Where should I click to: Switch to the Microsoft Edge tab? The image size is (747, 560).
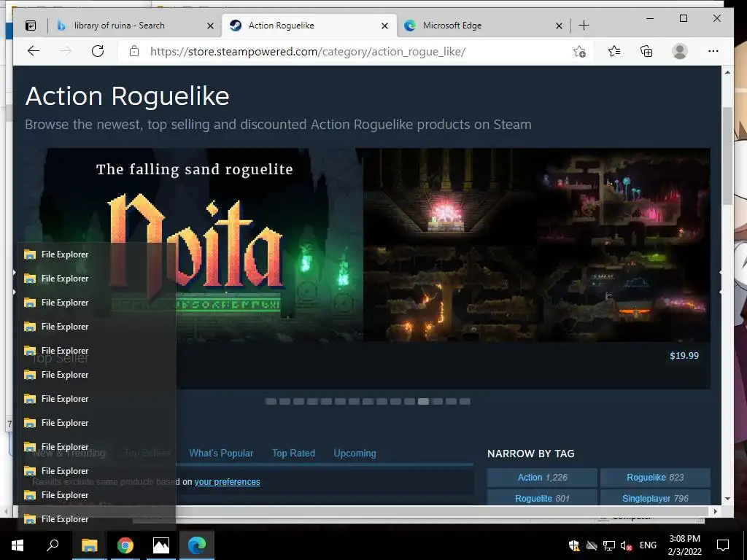coord(452,26)
